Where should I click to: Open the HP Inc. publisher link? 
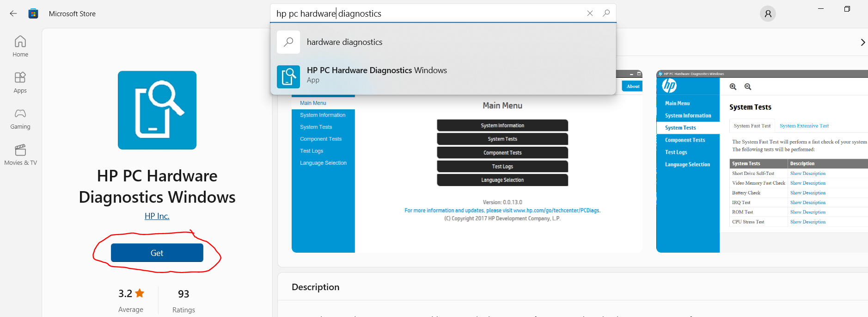[x=157, y=216]
